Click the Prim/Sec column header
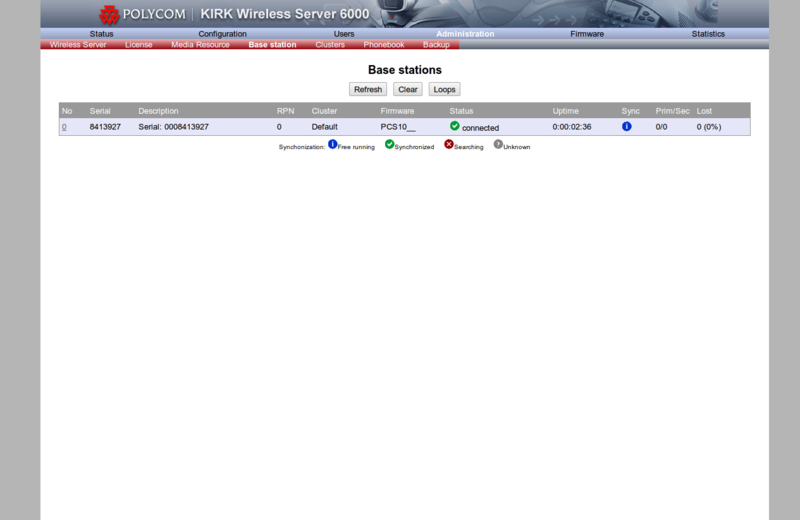 tap(672, 111)
